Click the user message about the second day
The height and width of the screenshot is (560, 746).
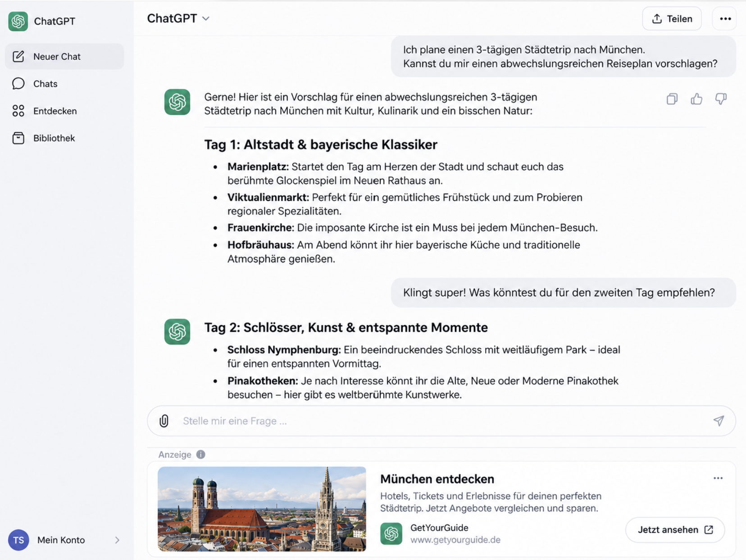point(563,293)
